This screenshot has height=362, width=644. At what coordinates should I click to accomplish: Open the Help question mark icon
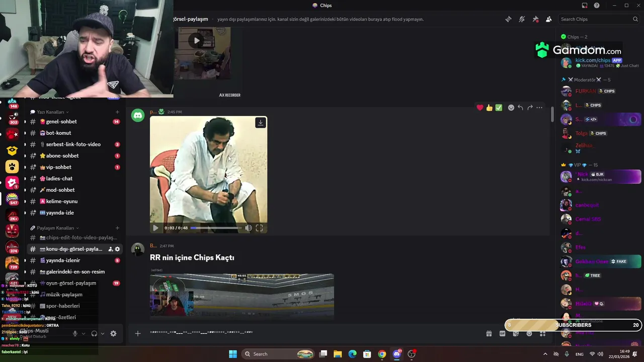[597, 6]
